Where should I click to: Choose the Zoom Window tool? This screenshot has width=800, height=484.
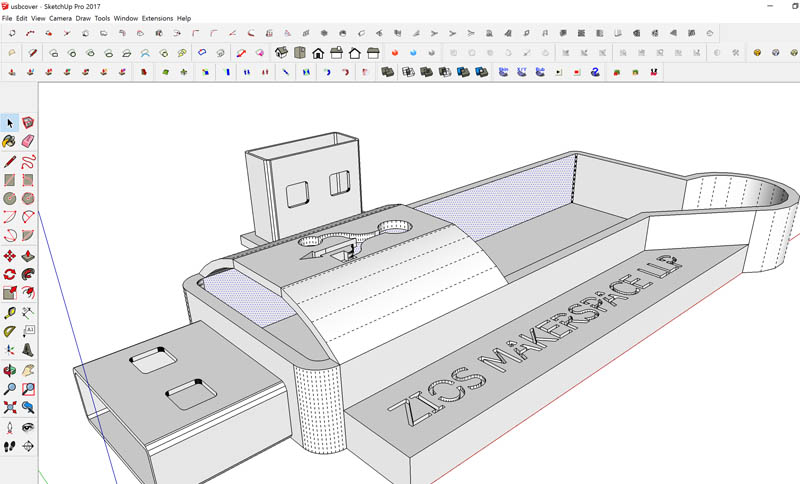tap(28, 389)
